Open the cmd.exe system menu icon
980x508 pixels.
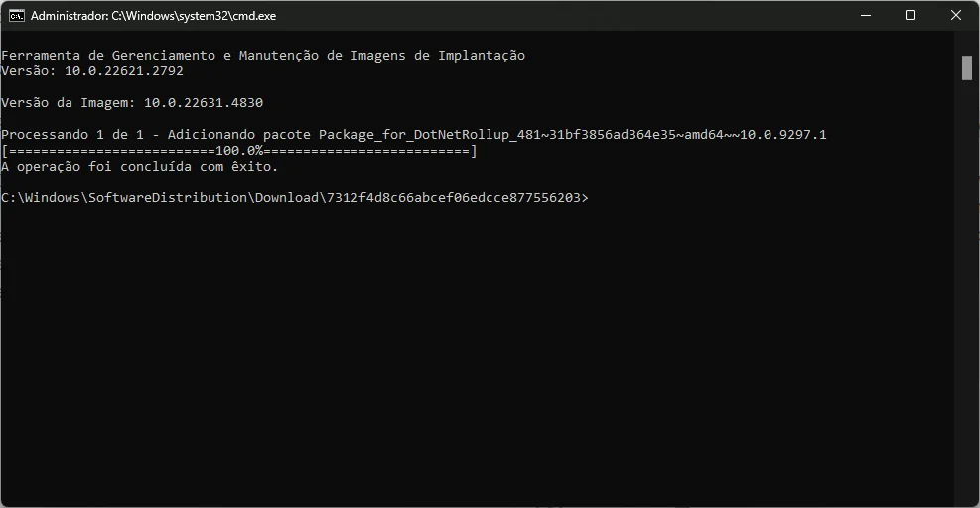(17, 16)
